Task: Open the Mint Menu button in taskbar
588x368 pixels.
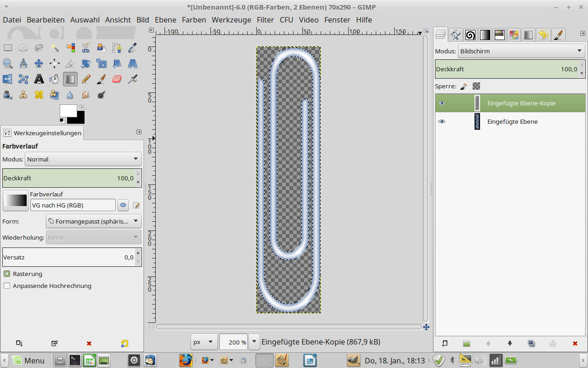Action: (x=28, y=360)
